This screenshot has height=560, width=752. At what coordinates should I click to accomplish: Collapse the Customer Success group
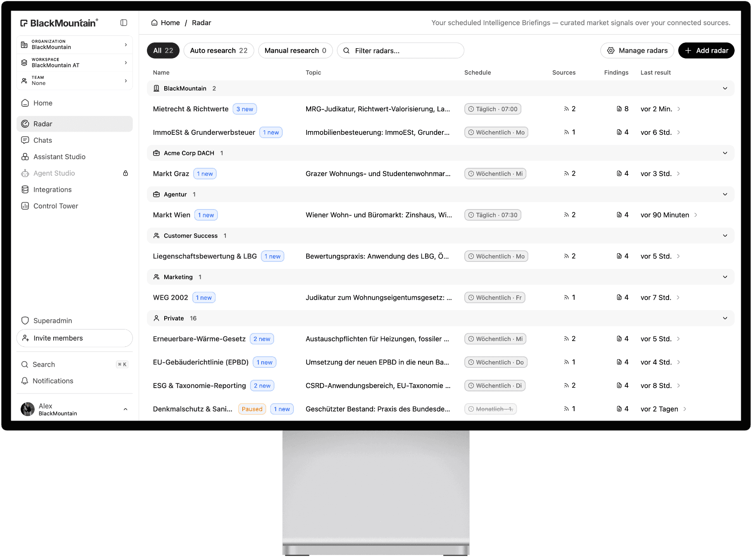pos(725,235)
